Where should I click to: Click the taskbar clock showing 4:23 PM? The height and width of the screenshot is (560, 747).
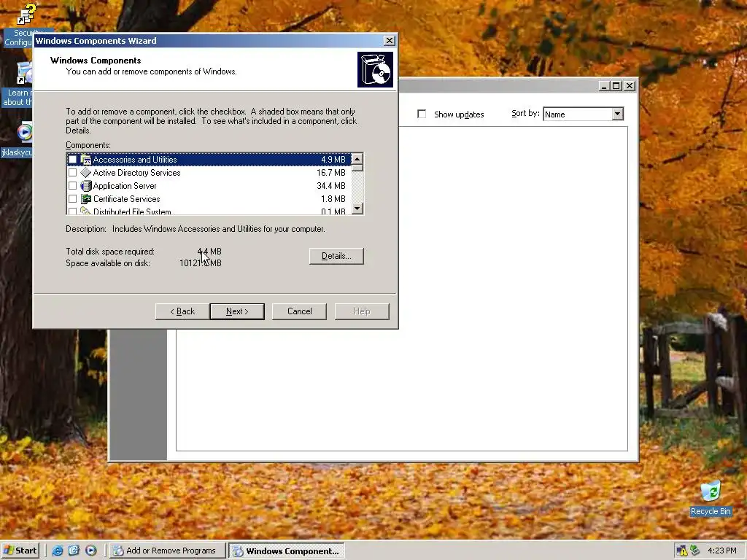click(x=721, y=551)
